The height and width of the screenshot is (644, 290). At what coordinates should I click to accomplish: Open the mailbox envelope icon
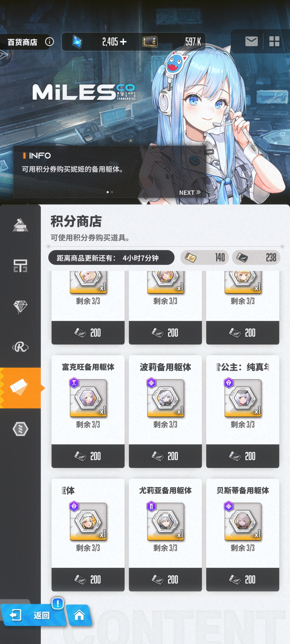click(251, 41)
